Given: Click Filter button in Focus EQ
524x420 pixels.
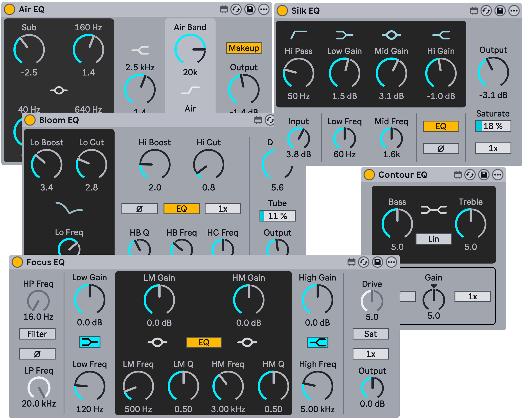Looking at the screenshot, I should pyautogui.click(x=37, y=334).
